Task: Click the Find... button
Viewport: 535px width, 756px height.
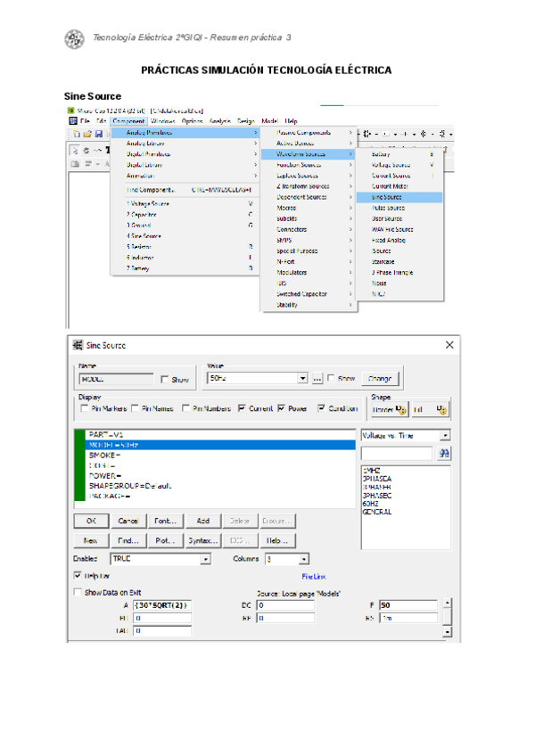Action: (128, 541)
